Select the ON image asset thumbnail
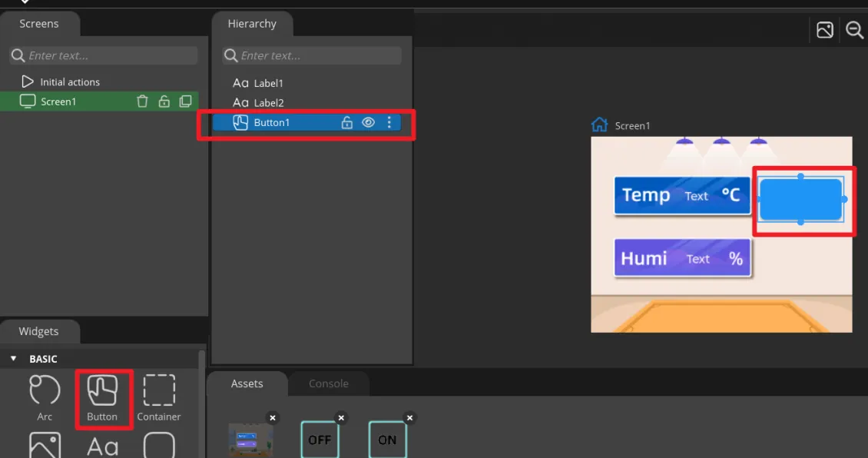Viewport: 868px width, 458px height. pos(387,440)
